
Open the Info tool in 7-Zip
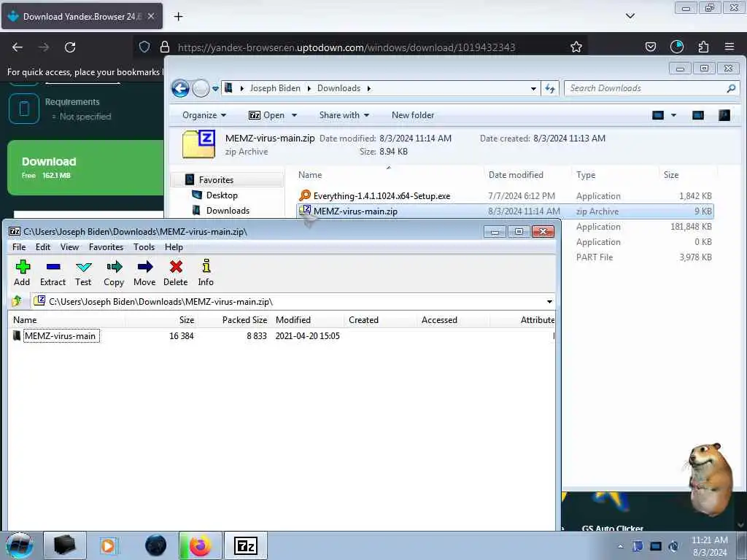[206, 273]
